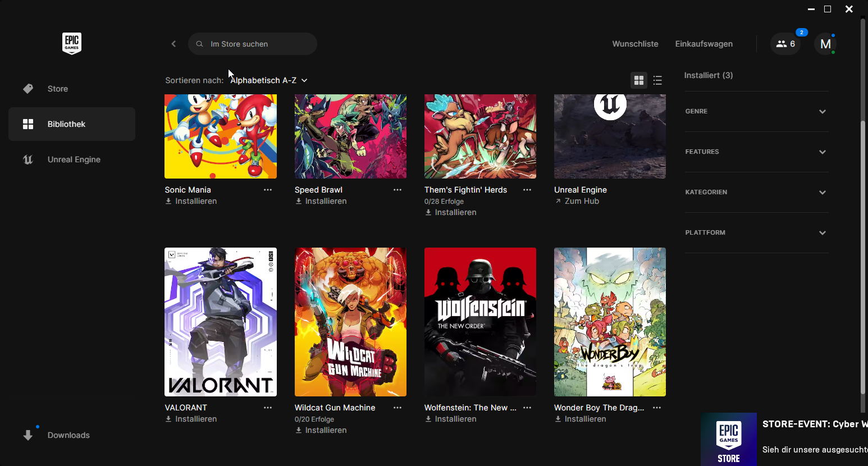Open the friends list icon
This screenshot has height=466, width=868.
tap(785, 44)
